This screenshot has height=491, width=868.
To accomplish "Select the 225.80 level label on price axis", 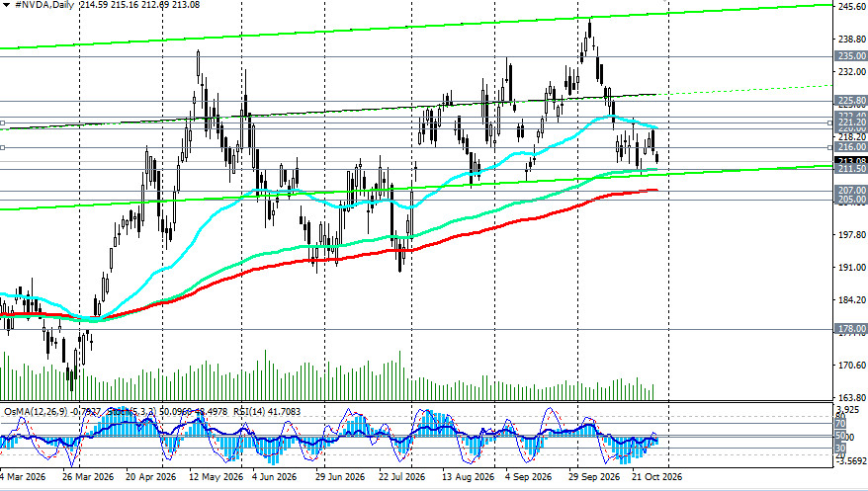I will pyautogui.click(x=851, y=101).
